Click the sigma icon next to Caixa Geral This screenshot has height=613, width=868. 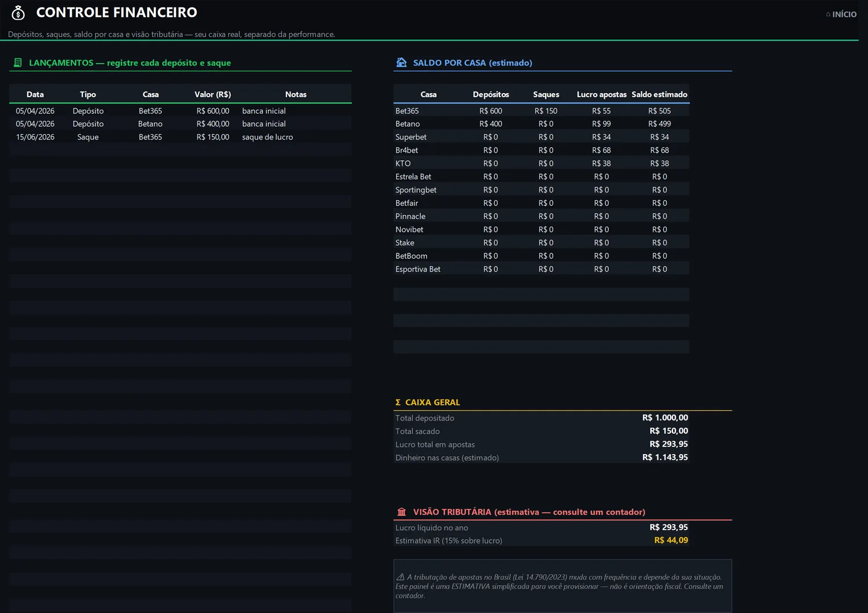(398, 402)
